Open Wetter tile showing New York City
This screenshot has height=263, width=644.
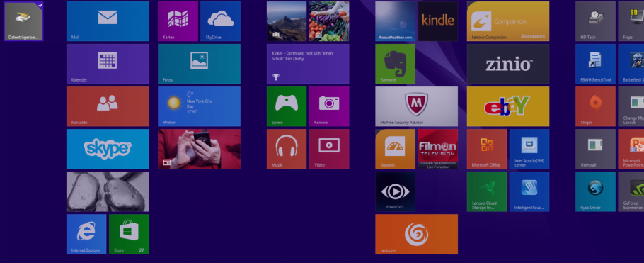point(199,106)
